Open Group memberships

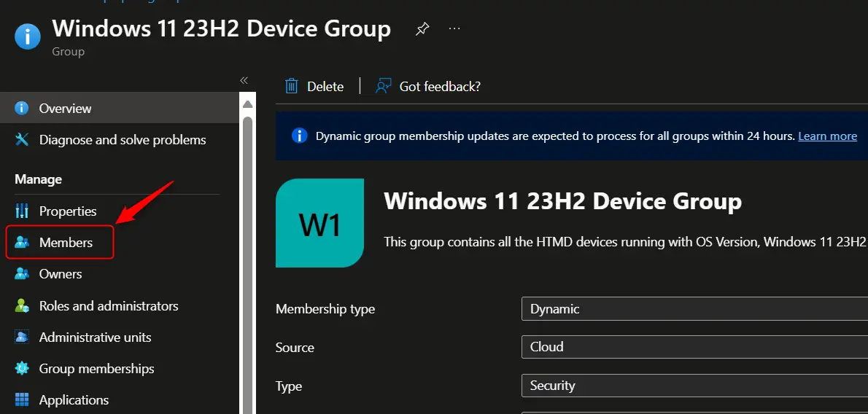(119, 369)
